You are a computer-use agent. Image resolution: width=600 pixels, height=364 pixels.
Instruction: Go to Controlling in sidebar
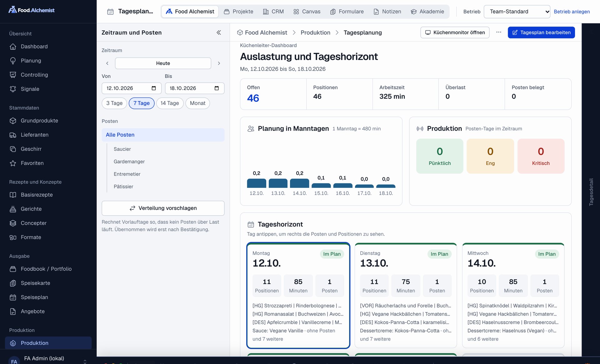[x=48, y=75]
